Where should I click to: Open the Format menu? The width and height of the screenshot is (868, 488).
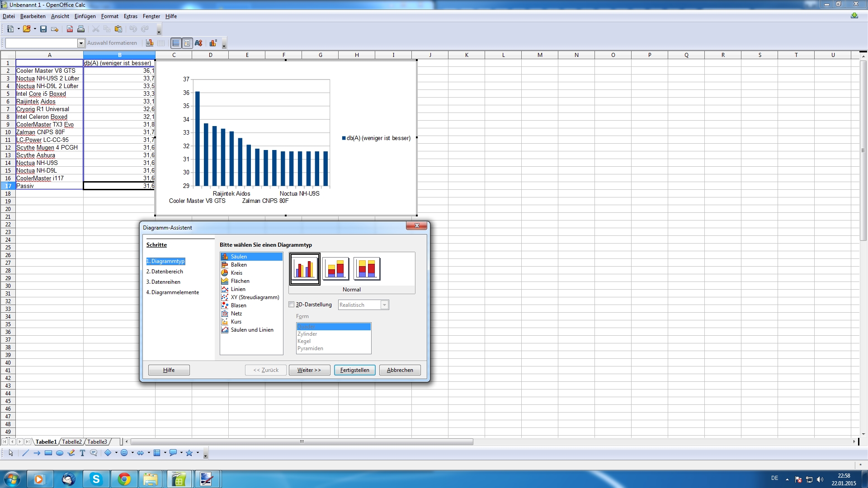click(110, 16)
